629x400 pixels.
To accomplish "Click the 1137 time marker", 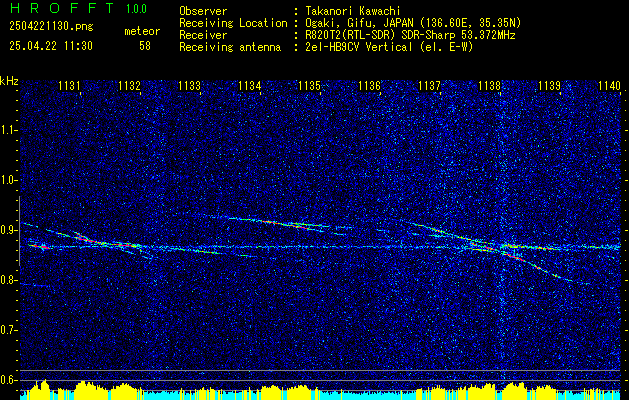I will 429,85.
